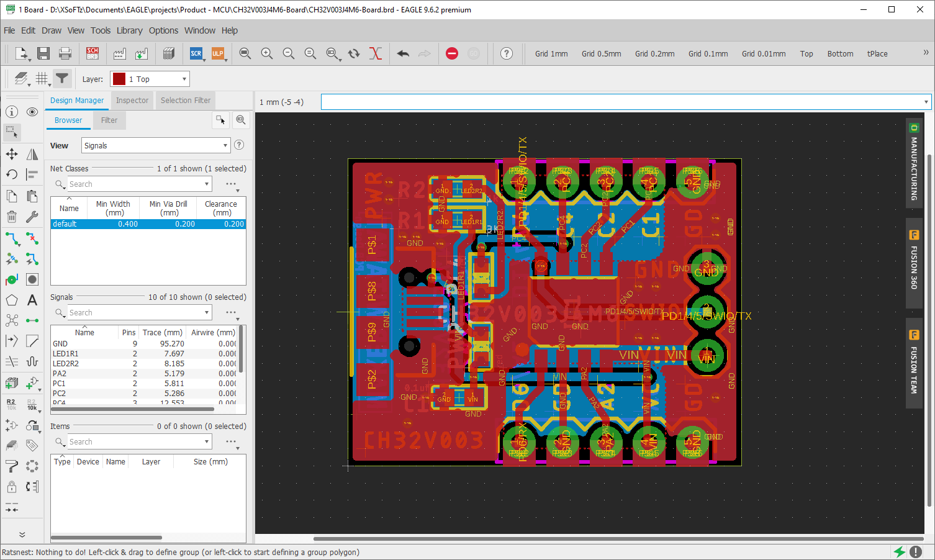Expand the Net Classes search dropdown arrow

pos(207,184)
